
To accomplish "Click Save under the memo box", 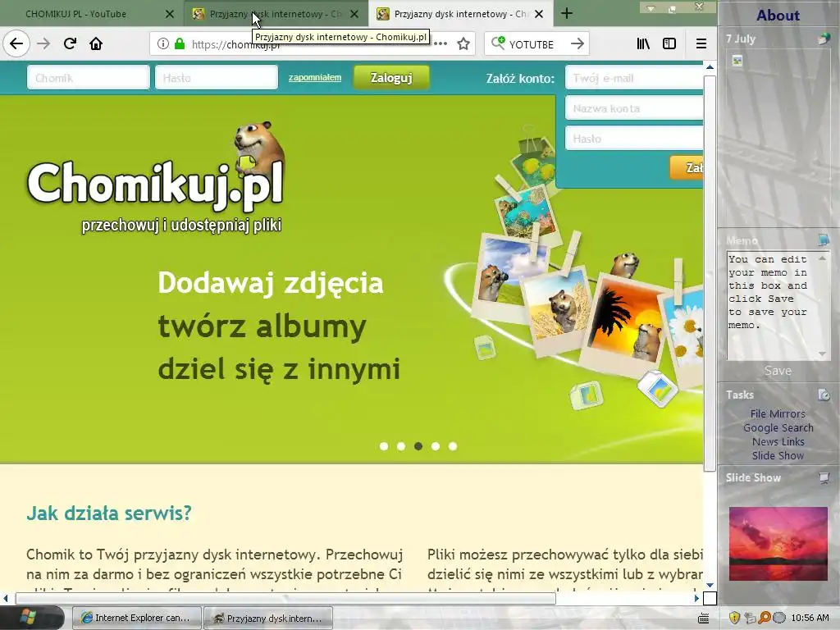I will click(x=778, y=371).
